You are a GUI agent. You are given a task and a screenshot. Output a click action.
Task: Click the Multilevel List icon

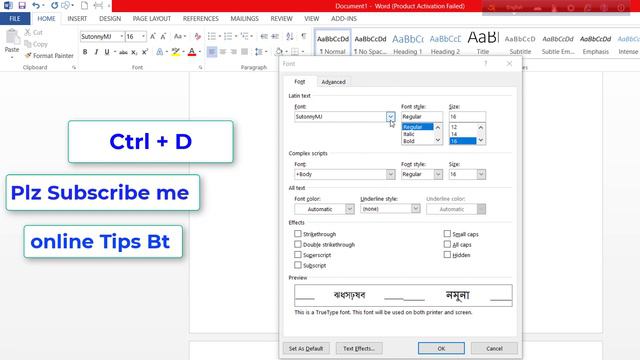tap(244, 36)
